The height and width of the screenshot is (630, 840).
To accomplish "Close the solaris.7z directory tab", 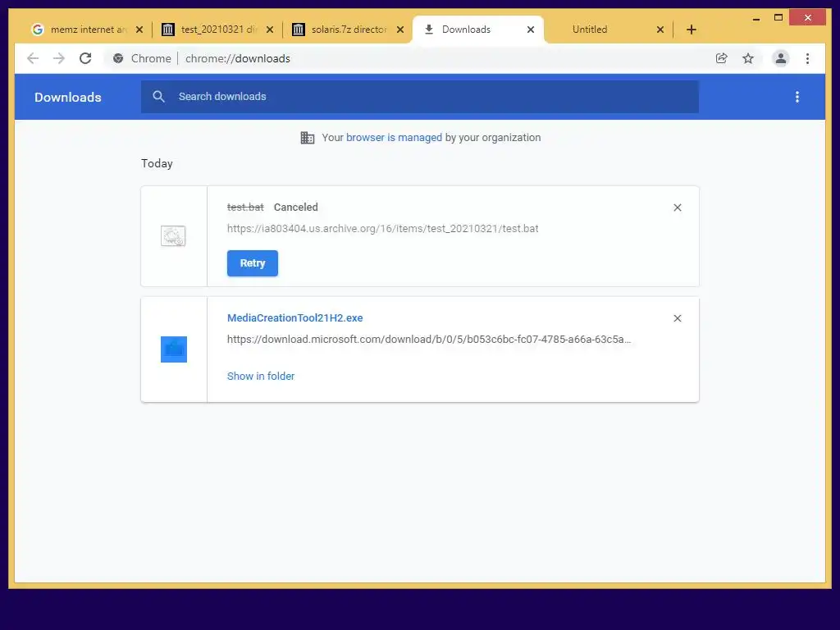I will (x=400, y=30).
